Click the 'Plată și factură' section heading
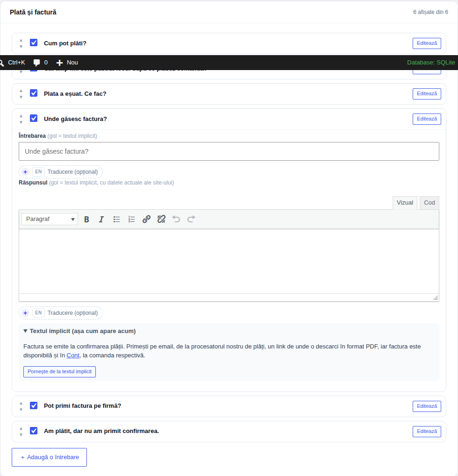This screenshot has width=458, height=476. [x=33, y=12]
